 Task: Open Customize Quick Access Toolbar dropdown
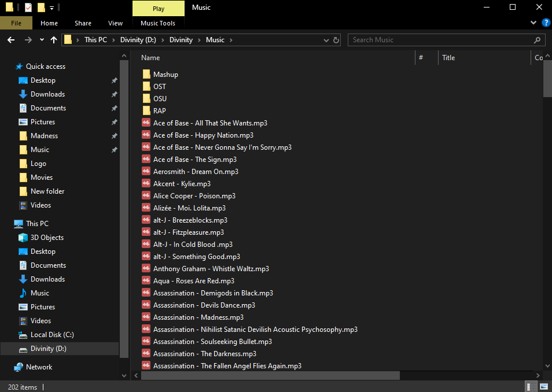point(51,8)
